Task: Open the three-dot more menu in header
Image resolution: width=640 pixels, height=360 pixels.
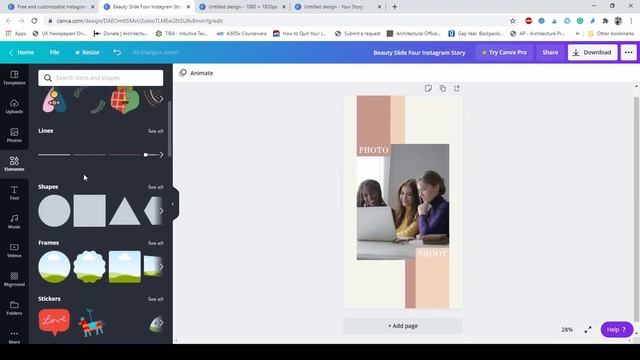Action: (629, 52)
